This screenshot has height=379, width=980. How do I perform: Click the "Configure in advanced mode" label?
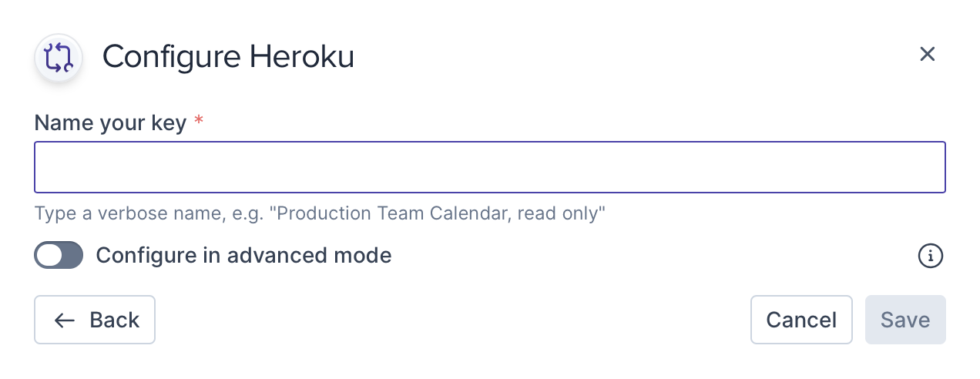(243, 256)
